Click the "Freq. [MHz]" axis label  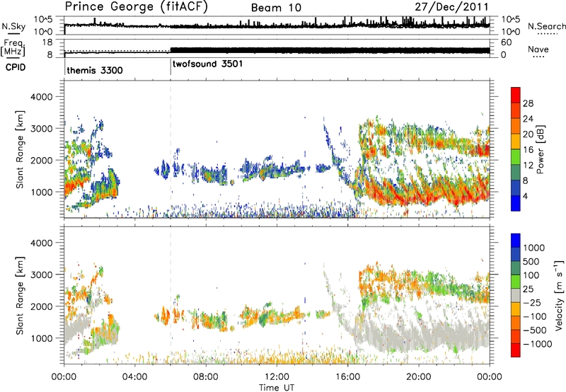[13, 48]
